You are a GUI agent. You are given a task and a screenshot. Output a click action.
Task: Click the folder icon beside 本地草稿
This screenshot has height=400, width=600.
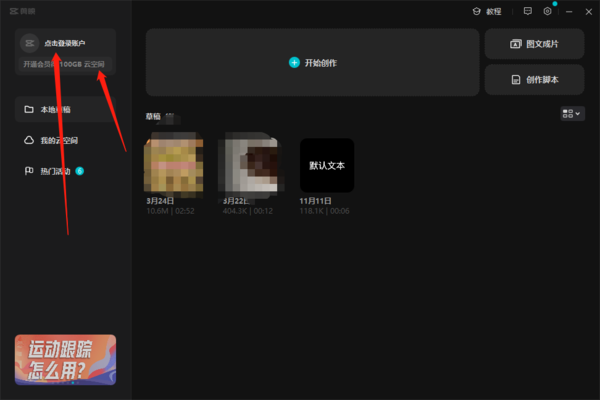pyautogui.click(x=29, y=109)
